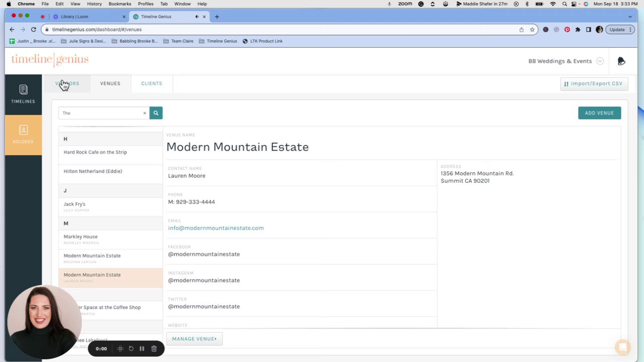Click the teal search magnifier button
The height and width of the screenshot is (362, 644).
[x=156, y=113]
